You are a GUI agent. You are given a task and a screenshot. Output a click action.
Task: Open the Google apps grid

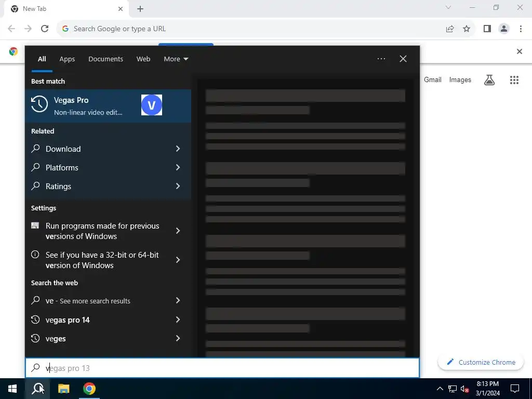514,79
